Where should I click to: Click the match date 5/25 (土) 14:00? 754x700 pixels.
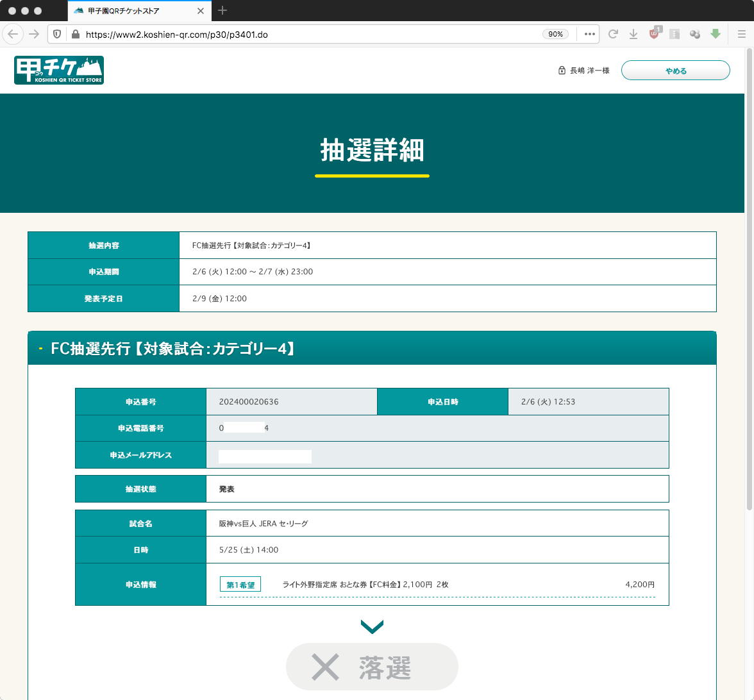coord(249,550)
